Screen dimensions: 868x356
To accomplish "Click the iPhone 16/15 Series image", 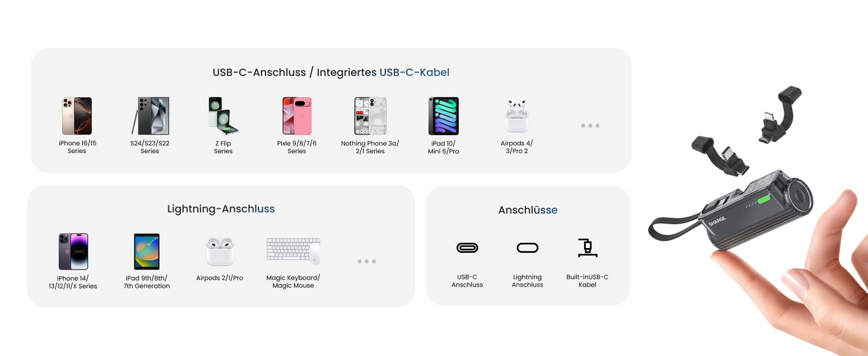I will pyautogui.click(x=77, y=116).
